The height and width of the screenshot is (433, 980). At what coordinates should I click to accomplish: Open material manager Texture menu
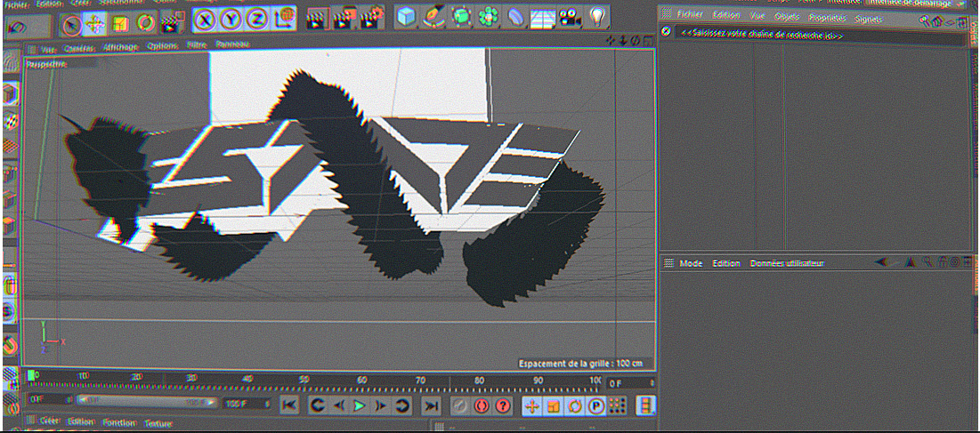click(x=158, y=423)
